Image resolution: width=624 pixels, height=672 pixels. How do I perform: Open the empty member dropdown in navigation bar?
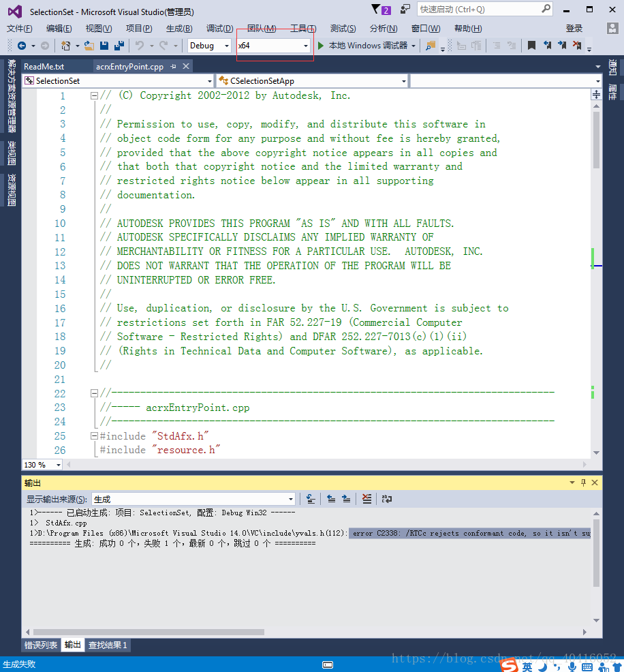(505, 81)
